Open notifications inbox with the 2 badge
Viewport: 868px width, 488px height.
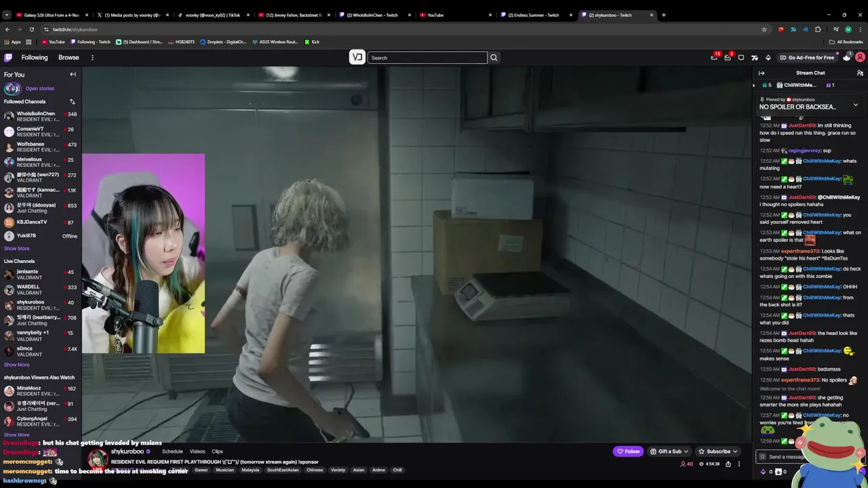[x=728, y=58]
